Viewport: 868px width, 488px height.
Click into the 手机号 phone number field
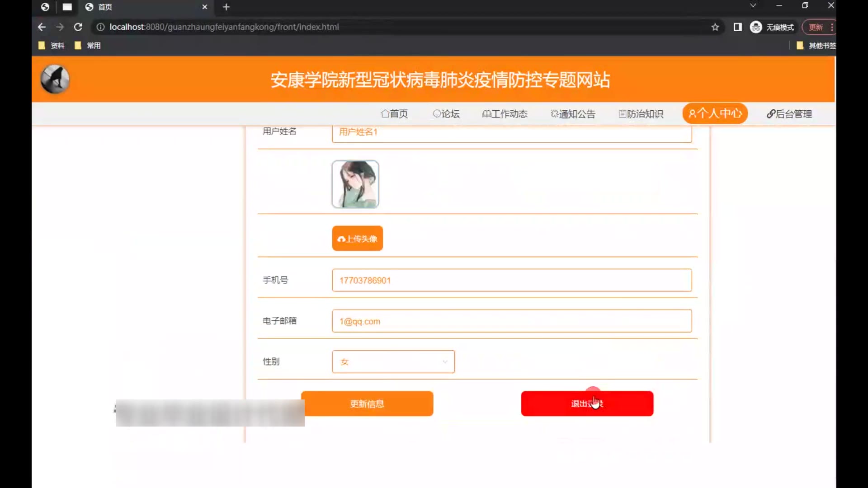(x=511, y=280)
